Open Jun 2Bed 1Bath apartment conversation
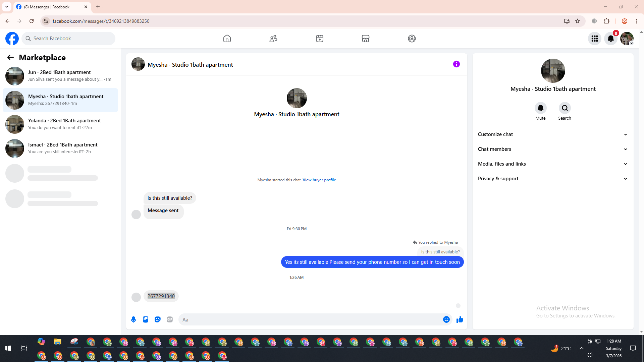Viewport: 644px width, 362px height. [60, 76]
